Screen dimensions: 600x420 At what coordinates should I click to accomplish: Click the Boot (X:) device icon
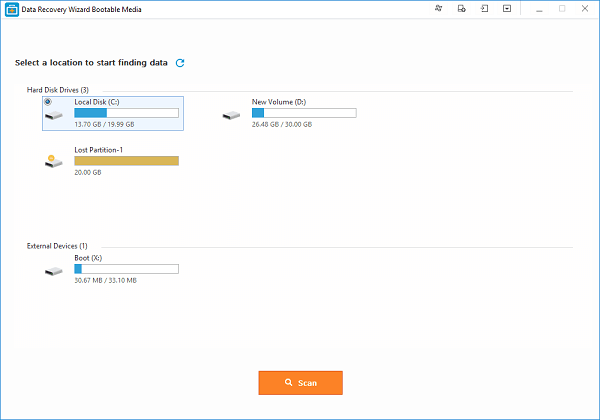pos(53,270)
